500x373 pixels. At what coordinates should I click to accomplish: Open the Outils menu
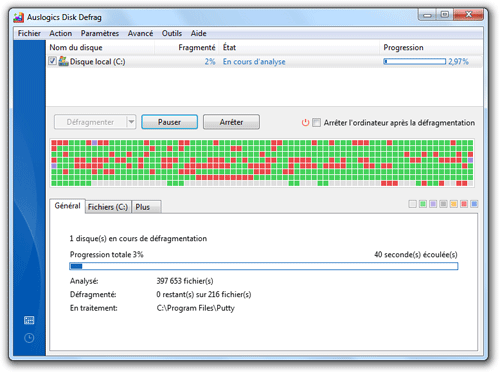(172, 33)
